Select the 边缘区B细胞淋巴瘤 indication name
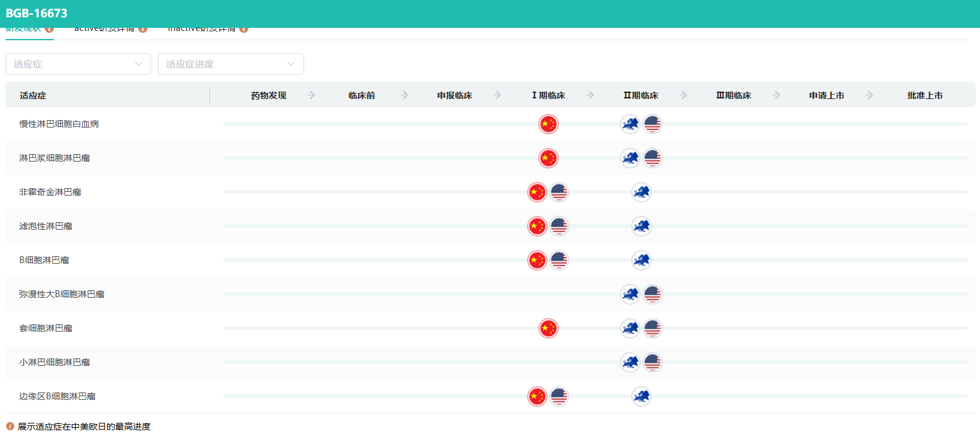The image size is (980, 442). [x=57, y=396]
